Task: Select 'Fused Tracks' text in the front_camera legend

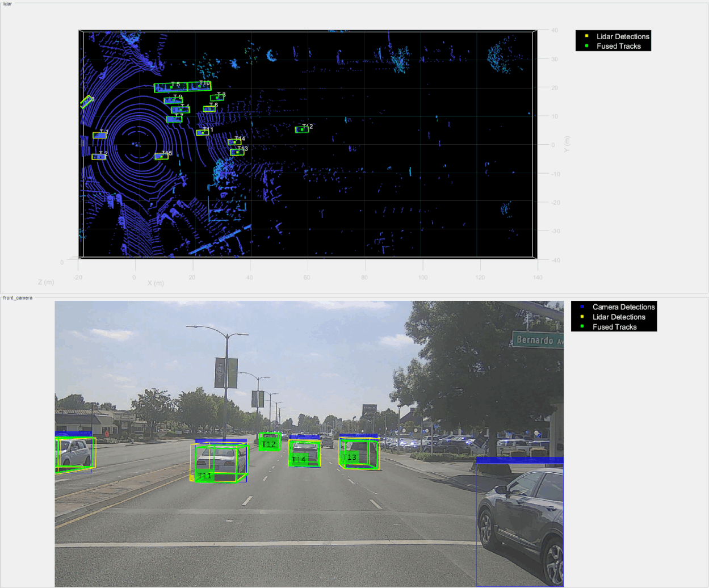Action: tap(615, 327)
